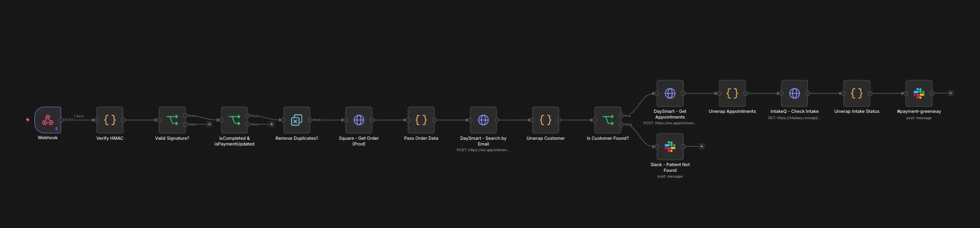The width and height of the screenshot is (980, 228).
Task: Add node after isCompleted & isPaymentUpdated false output
Action: click(272, 124)
